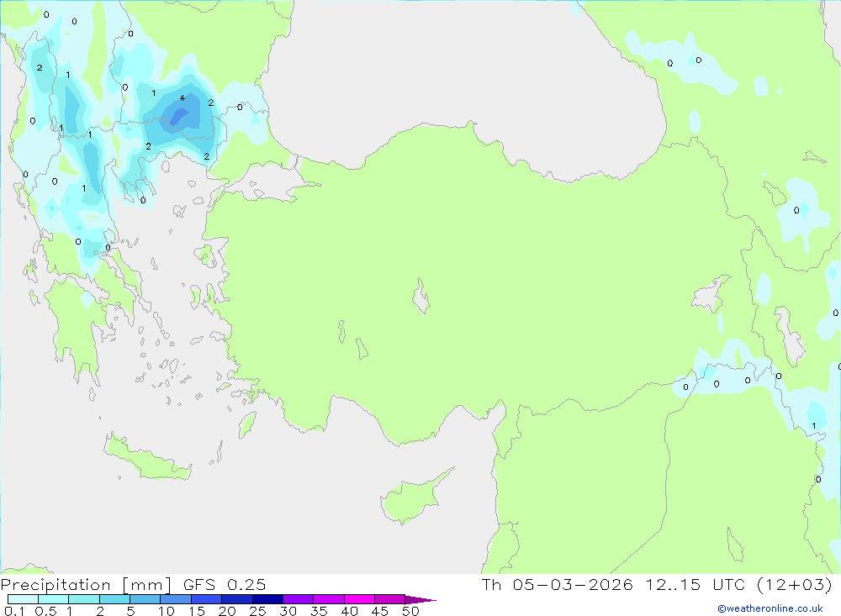Click the '12..15 UTC' time range text

[696, 584]
